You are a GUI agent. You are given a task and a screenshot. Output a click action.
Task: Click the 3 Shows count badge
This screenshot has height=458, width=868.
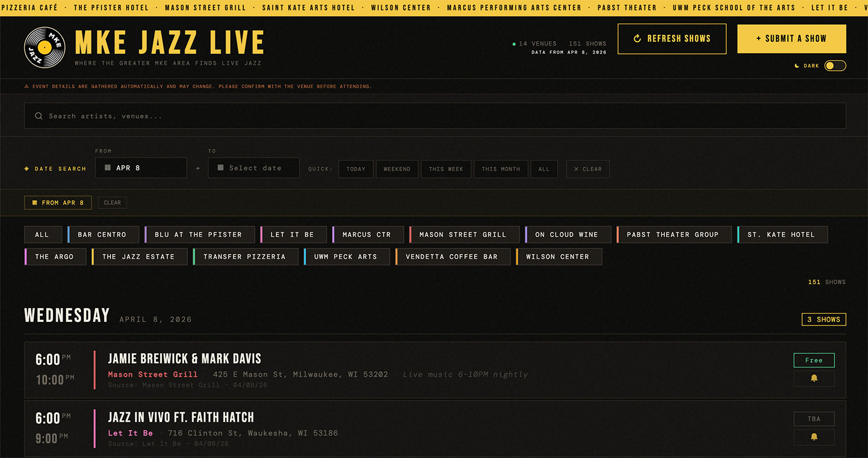click(823, 320)
